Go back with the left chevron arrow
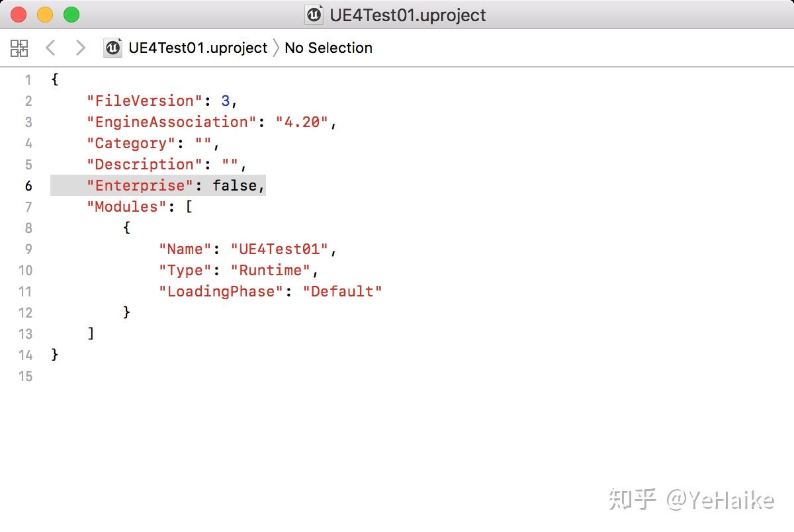Image resolution: width=794 pixels, height=532 pixels. click(x=50, y=48)
